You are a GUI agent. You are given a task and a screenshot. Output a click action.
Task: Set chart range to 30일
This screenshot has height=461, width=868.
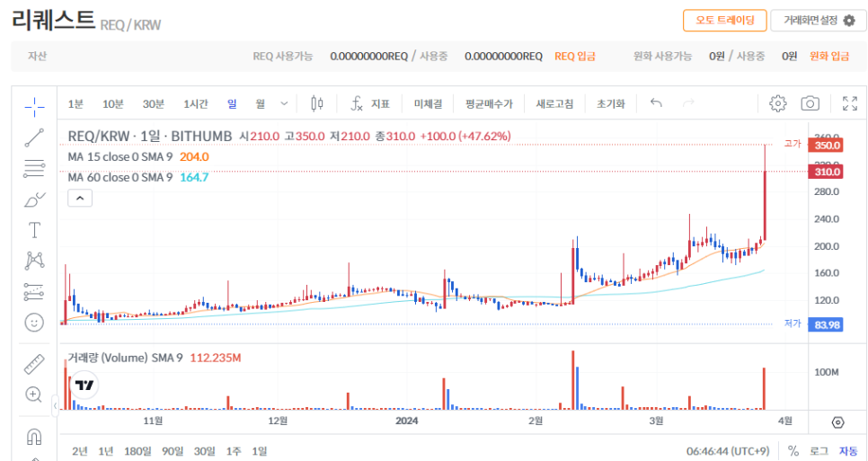(x=205, y=451)
